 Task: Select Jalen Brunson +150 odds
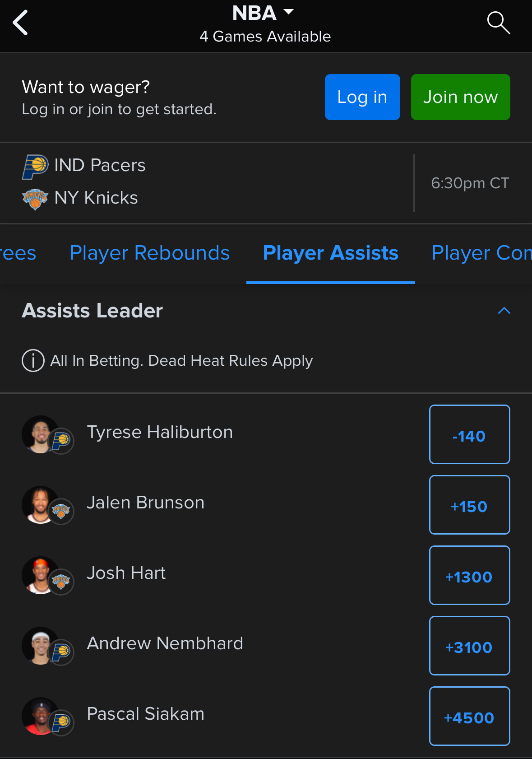click(x=469, y=505)
